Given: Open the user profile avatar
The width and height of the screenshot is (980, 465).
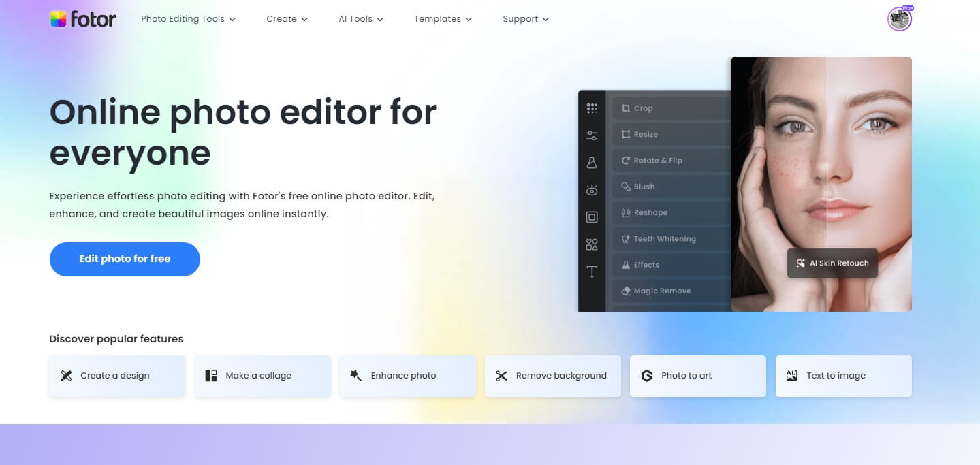Looking at the screenshot, I should pos(899,20).
